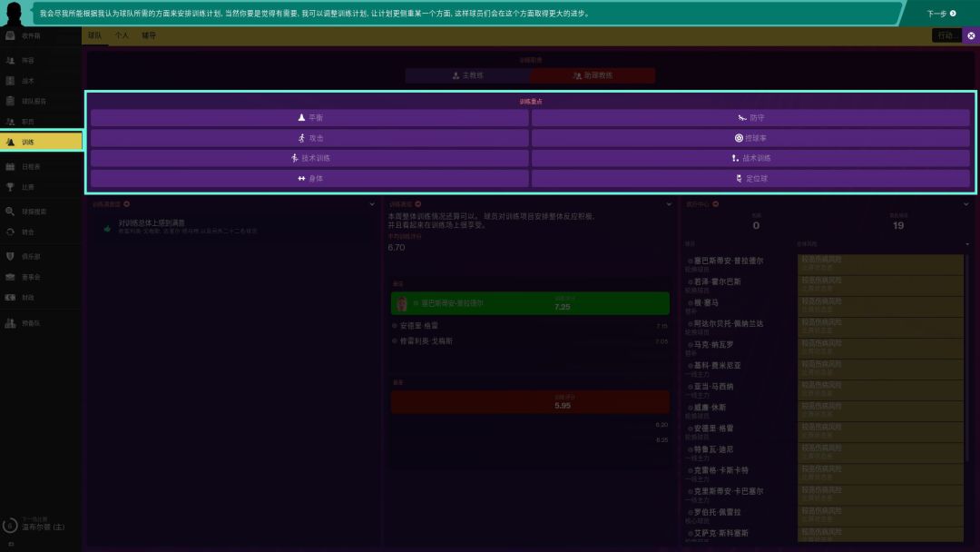This screenshot has width=980, height=552.
Task: Click the 比赛 trophy icon in sidebar
Action: click(x=11, y=187)
